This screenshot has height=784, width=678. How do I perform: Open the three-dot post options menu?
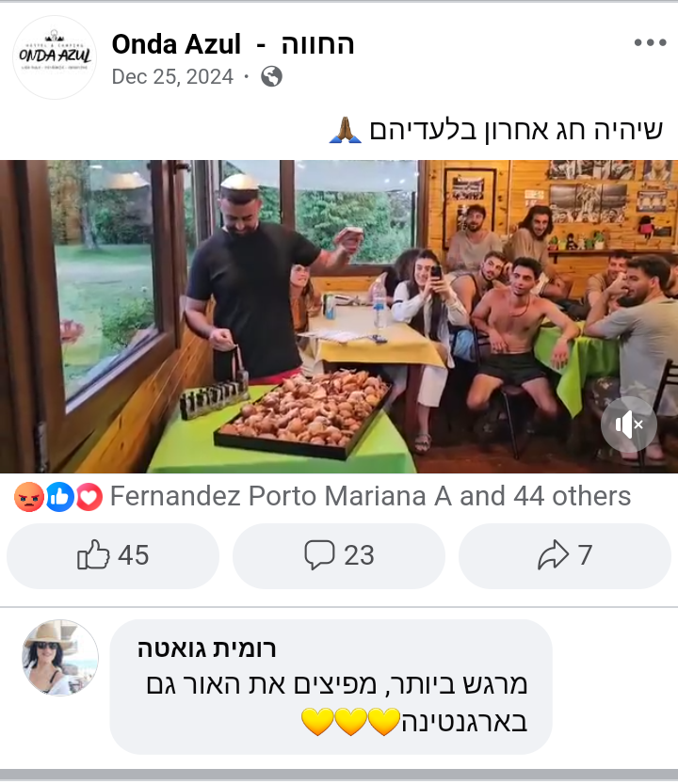pos(650,42)
